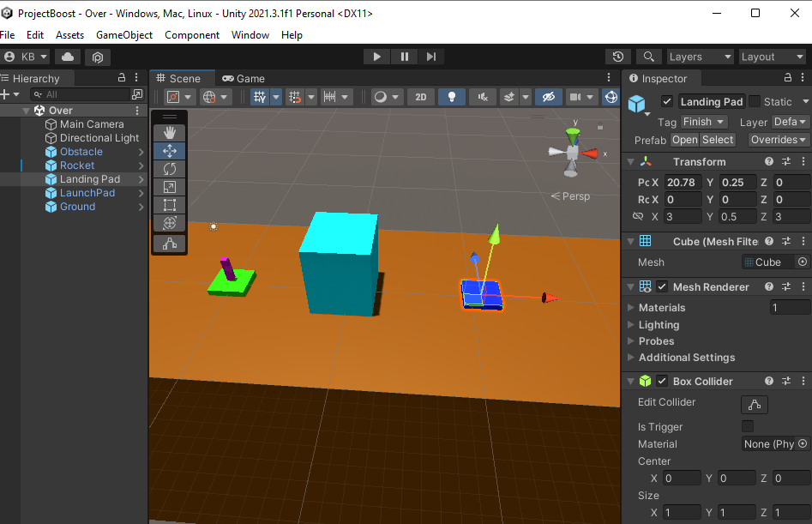Click Open to edit the prefab
The image size is (812, 524).
click(x=685, y=139)
